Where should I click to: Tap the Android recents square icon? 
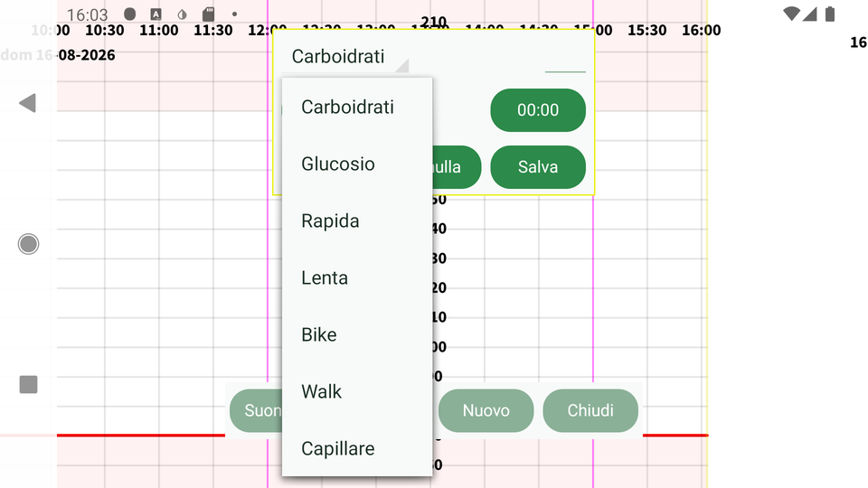click(x=28, y=385)
